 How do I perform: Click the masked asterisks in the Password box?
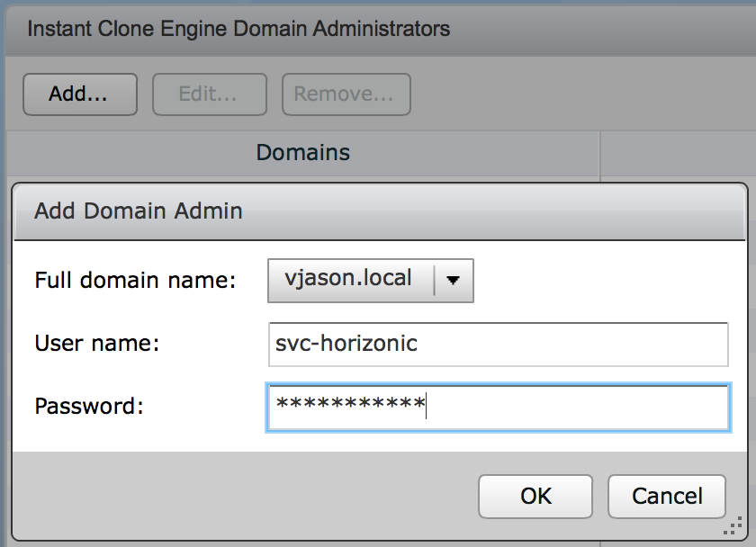coord(350,406)
